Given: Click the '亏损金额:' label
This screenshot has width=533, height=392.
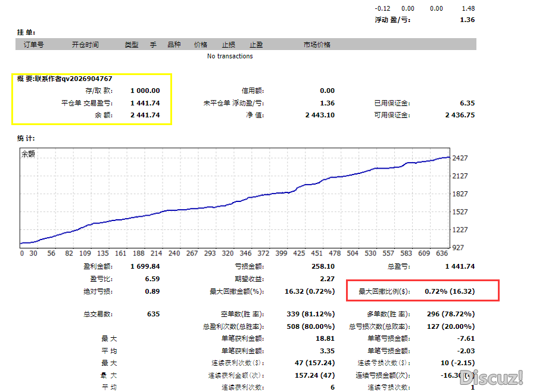Looking at the screenshot, I should click(250, 266).
